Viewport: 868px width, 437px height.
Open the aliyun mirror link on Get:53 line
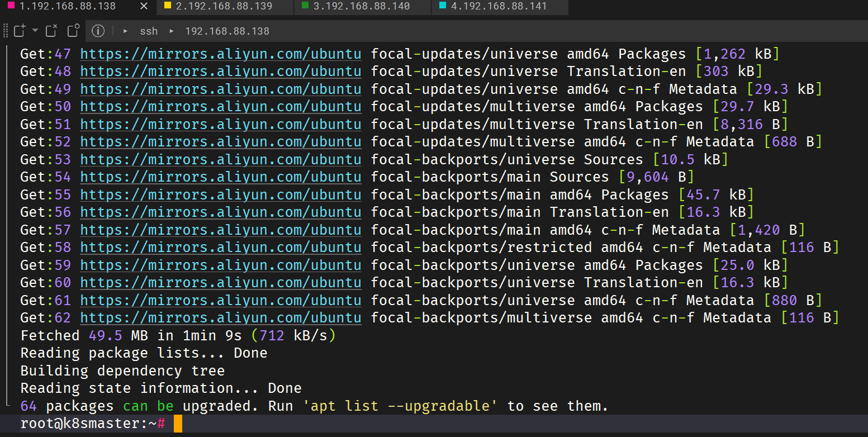(221, 160)
